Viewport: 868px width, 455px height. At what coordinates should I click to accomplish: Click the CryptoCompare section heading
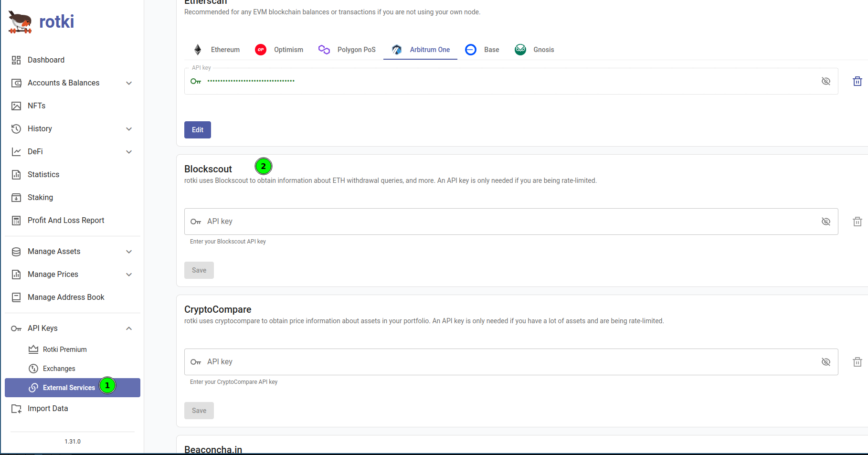pos(218,309)
